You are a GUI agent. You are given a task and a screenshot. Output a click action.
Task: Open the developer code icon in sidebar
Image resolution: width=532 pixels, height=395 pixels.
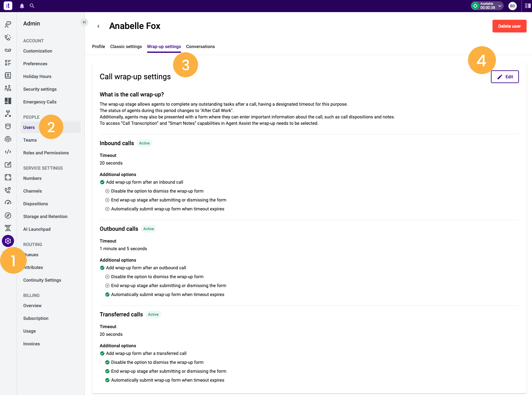[x=8, y=152]
